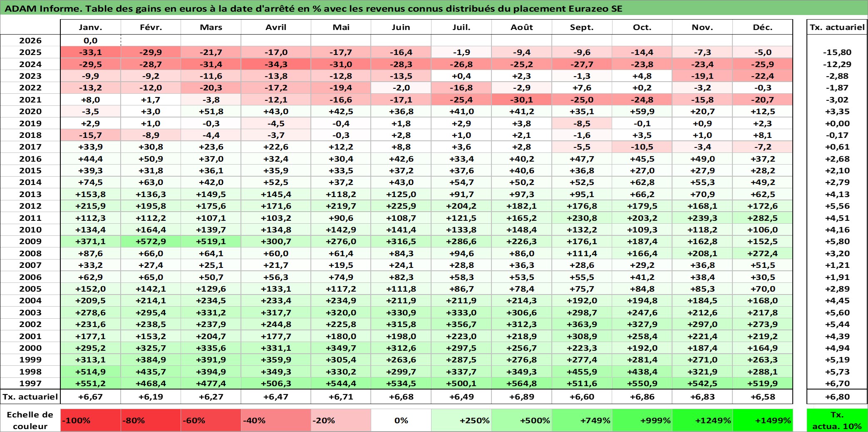868x432 pixels.
Task: Select the +51,8 cell for Mars 2020
Action: (x=211, y=111)
